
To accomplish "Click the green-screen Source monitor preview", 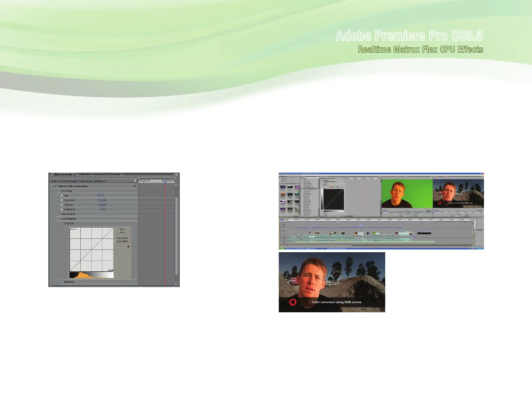I will coord(407,193).
